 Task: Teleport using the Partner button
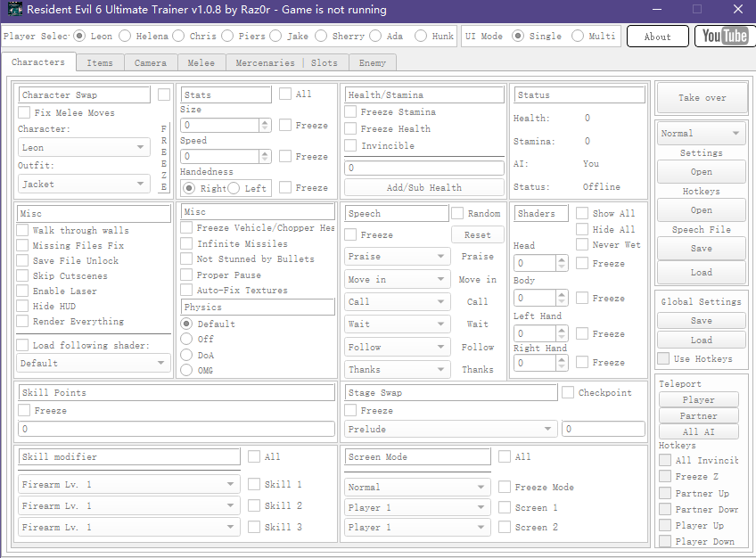pos(699,415)
